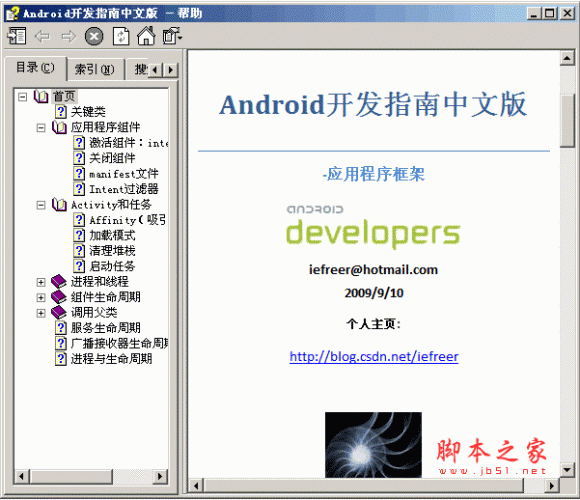Click tree pane scroll left arrow
This screenshot has width=580, height=500.
coord(22,476)
